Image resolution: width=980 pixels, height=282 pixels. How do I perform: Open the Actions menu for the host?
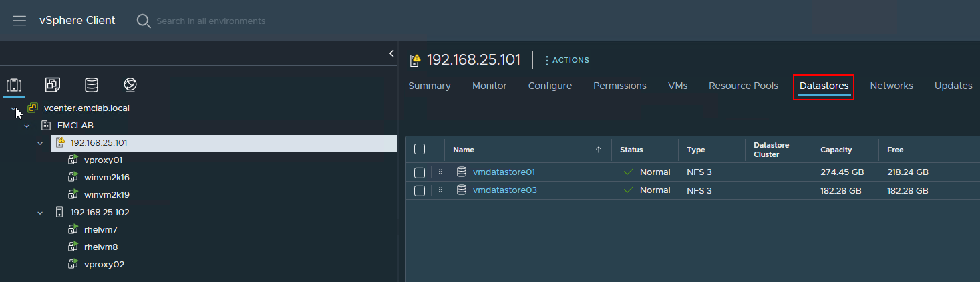[566, 60]
